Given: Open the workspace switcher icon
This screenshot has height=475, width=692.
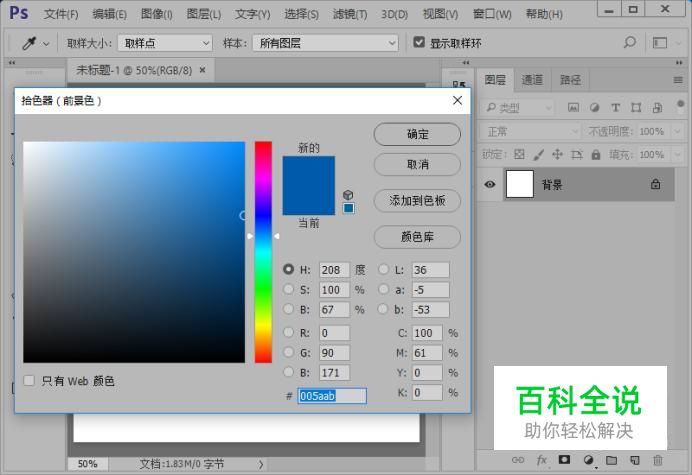Looking at the screenshot, I should pyautogui.click(x=660, y=43).
